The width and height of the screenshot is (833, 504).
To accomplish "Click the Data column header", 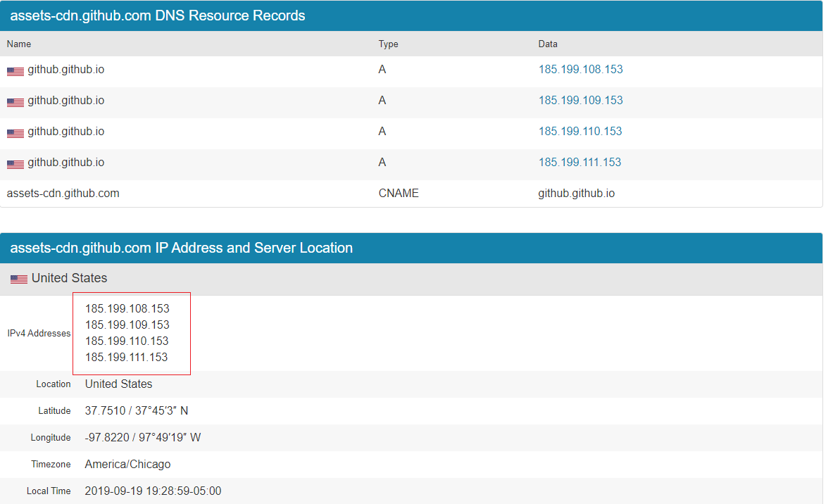I will point(548,44).
